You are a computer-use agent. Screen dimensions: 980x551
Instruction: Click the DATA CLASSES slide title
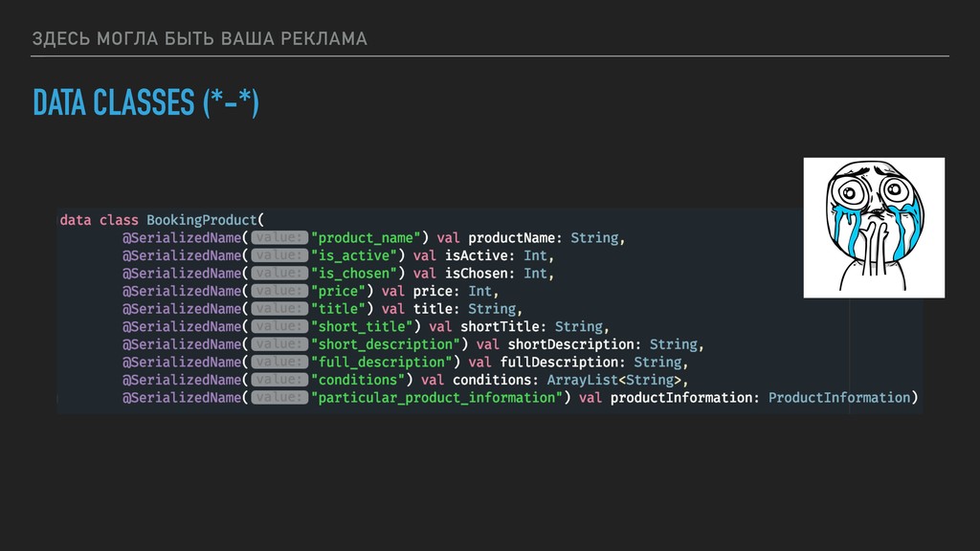click(x=145, y=103)
